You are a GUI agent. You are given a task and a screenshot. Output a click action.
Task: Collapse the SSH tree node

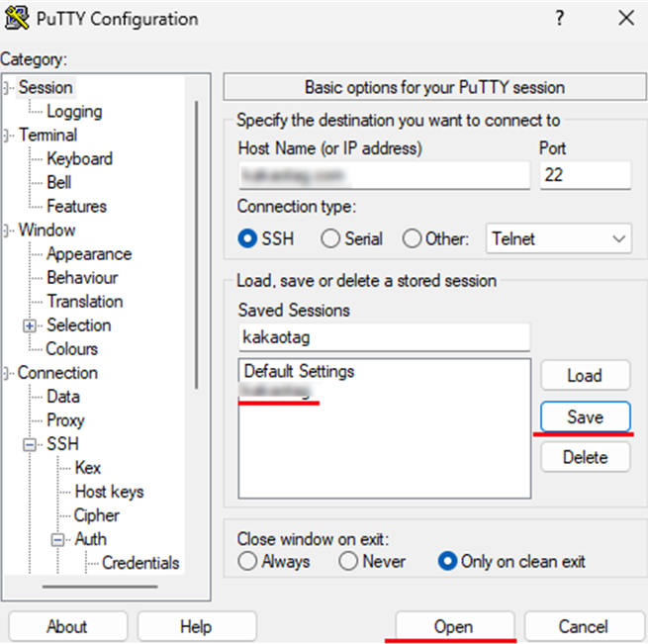tap(29, 445)
